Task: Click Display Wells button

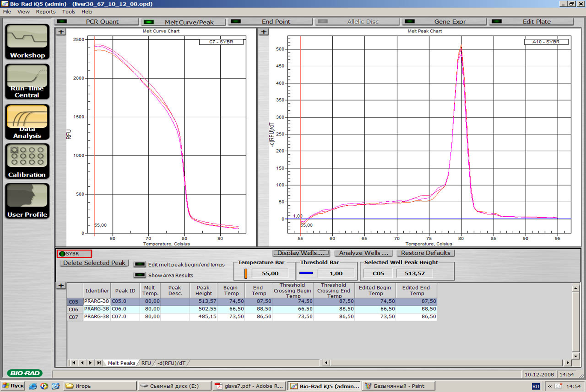Action: [301, 253]
